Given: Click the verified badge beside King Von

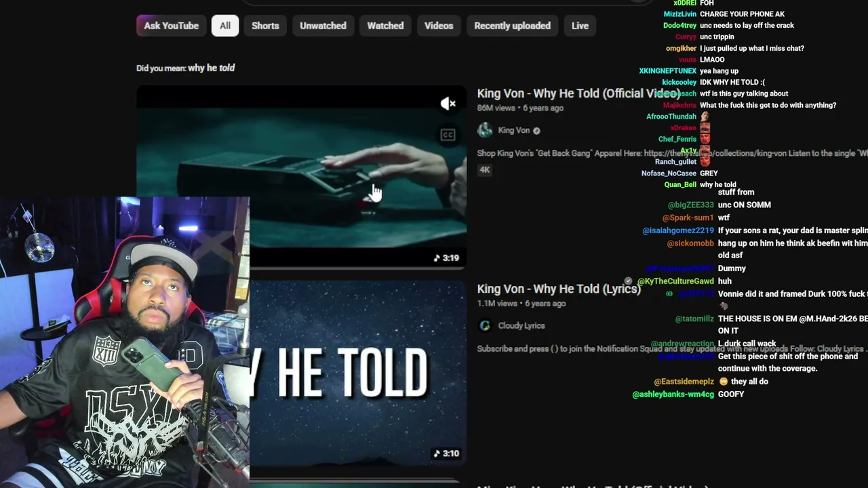Looking at the screenshot, I should [x=536, y=131].
